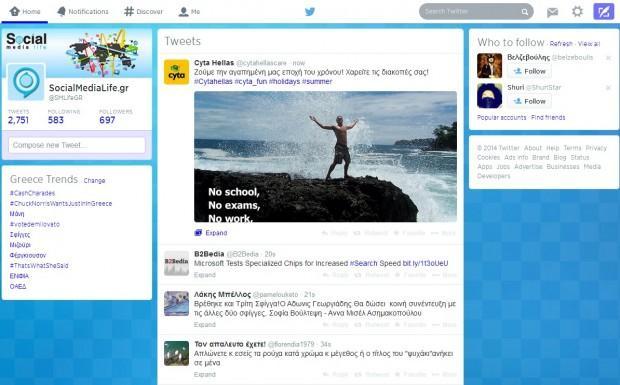Image resolution: width=620 pixels, height=385 pixels.
Task: Open the Notifications tab
Action: coord(83,11)
